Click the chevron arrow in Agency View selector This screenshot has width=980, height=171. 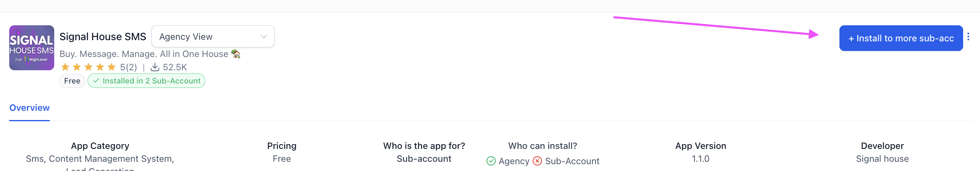tap(264, 37)
